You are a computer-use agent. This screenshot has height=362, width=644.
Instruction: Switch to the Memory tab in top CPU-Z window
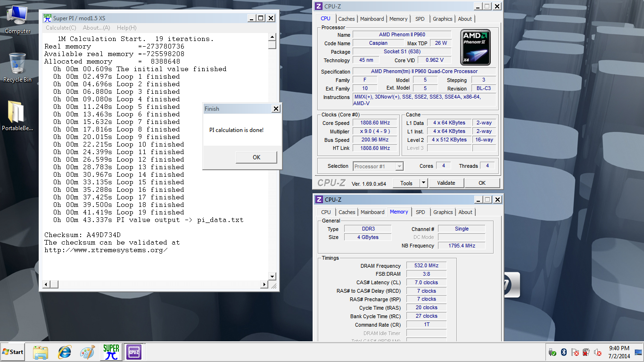click(398, 19)
